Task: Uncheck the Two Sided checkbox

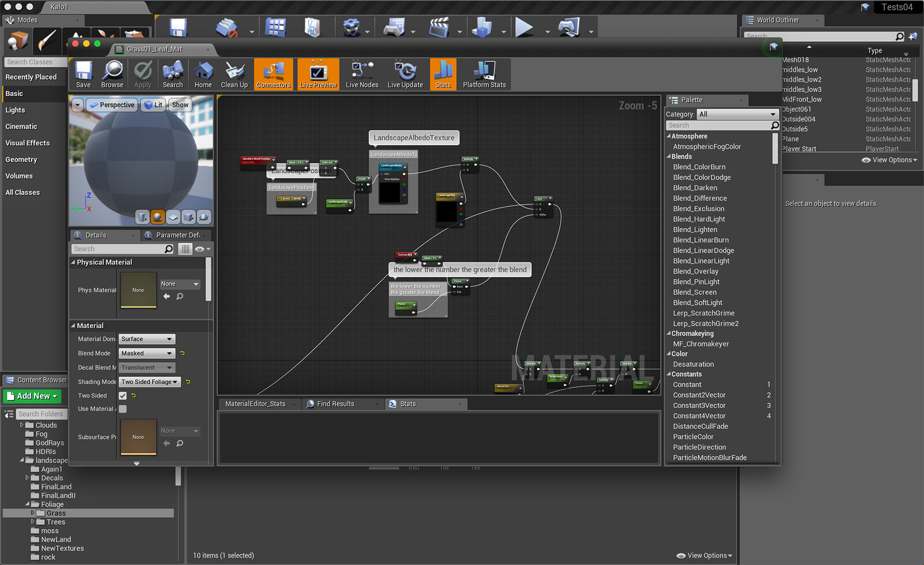Action: tap(122, 395)
